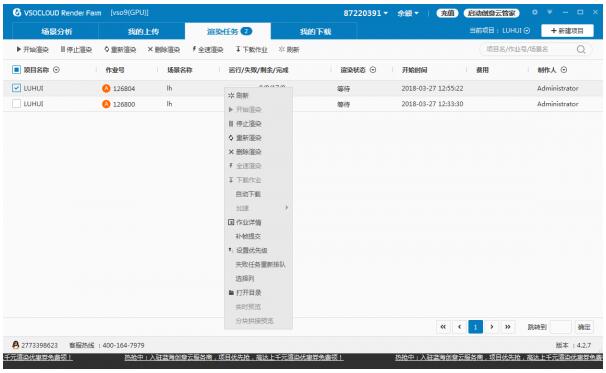Go to previous page arrow
This screenshot has height=373, width=606.
pos(459,327)
